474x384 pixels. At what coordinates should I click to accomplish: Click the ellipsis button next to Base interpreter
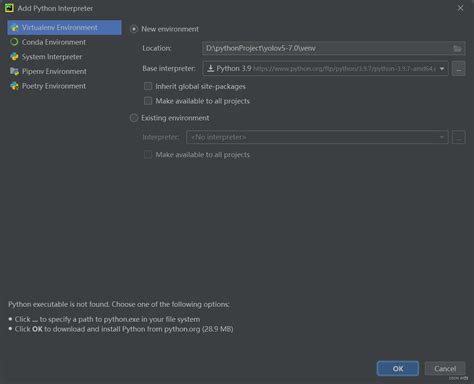coord(459,69)
